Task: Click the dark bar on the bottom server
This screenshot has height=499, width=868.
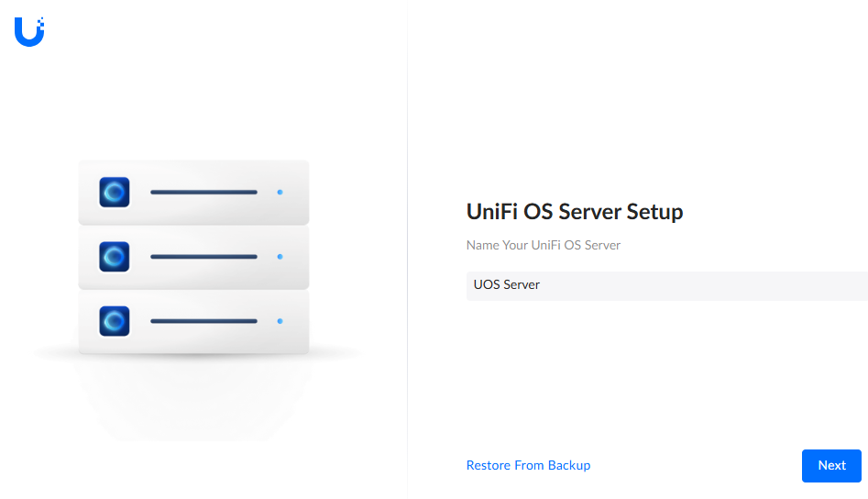Action: click(x=203, y=321)
